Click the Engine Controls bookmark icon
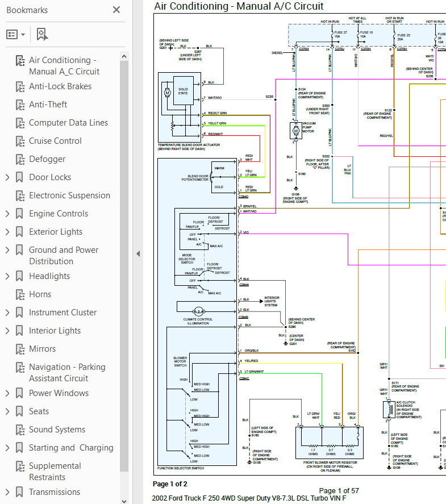446x504 pixels. [19, 214]
